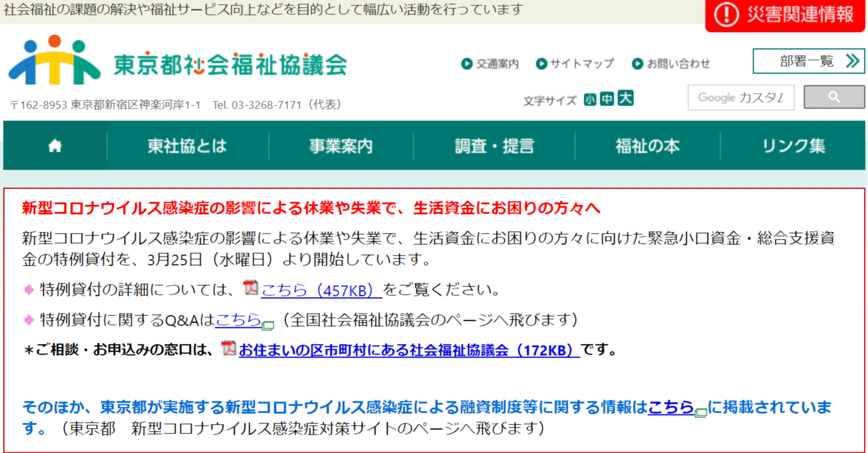Click external window icon after Q&A link

(268, 325)
